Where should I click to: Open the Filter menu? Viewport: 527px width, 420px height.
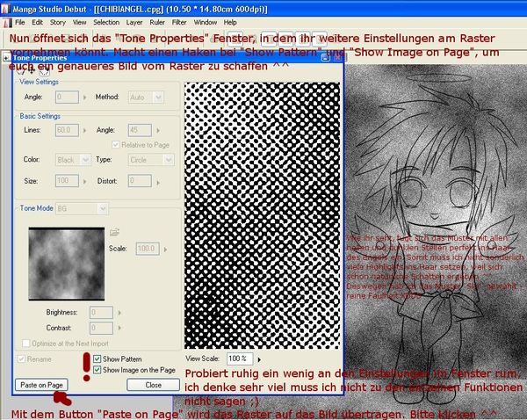(x=179, y=22)
